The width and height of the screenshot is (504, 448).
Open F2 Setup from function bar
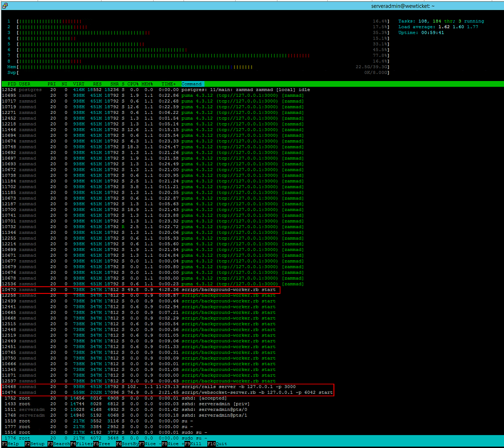coord(36,444)
